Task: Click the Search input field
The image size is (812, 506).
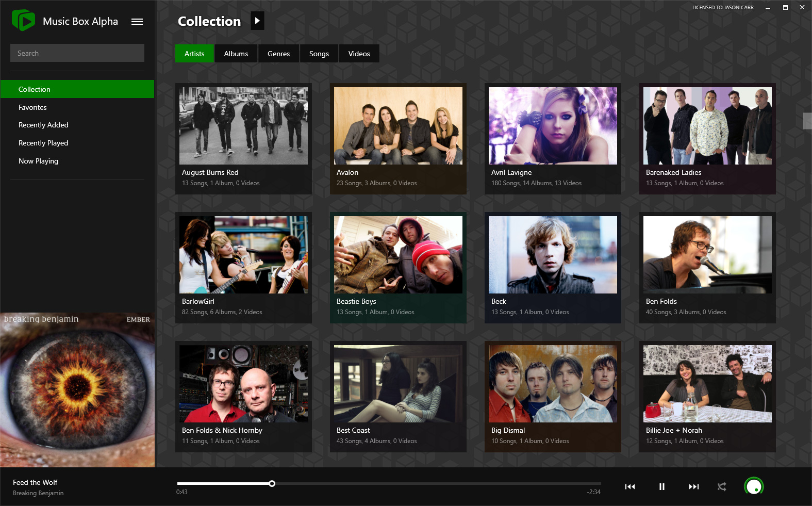Action: (x=77, y=53)
